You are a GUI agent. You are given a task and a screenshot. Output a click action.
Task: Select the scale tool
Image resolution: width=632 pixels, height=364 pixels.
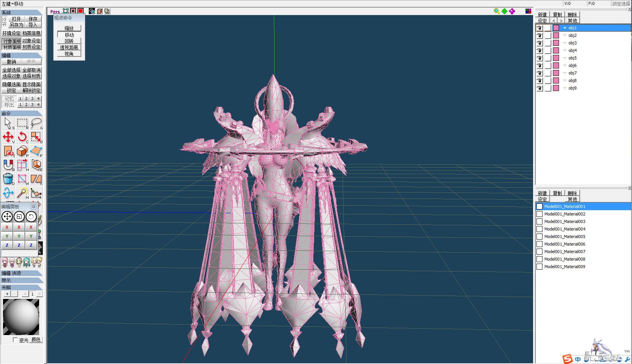(36, 137)
